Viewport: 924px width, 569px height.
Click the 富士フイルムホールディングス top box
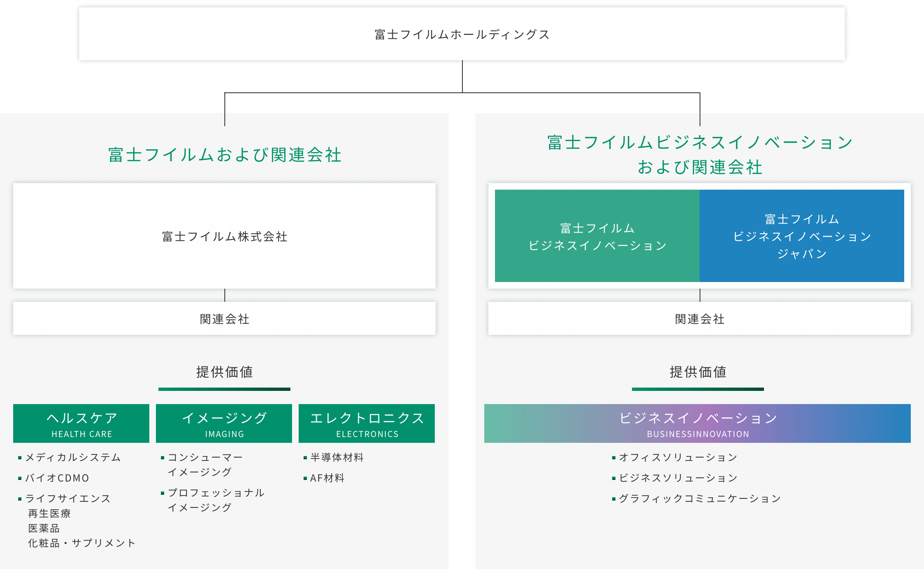462,34
